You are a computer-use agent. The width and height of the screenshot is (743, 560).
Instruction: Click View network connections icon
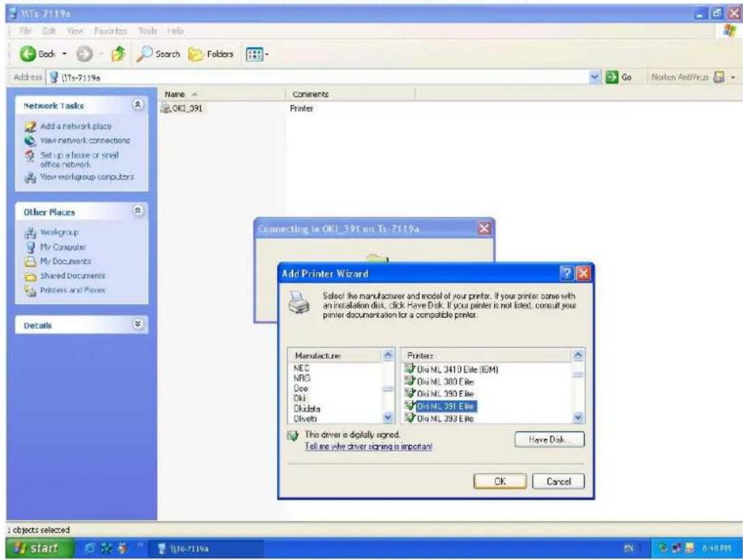30,141
